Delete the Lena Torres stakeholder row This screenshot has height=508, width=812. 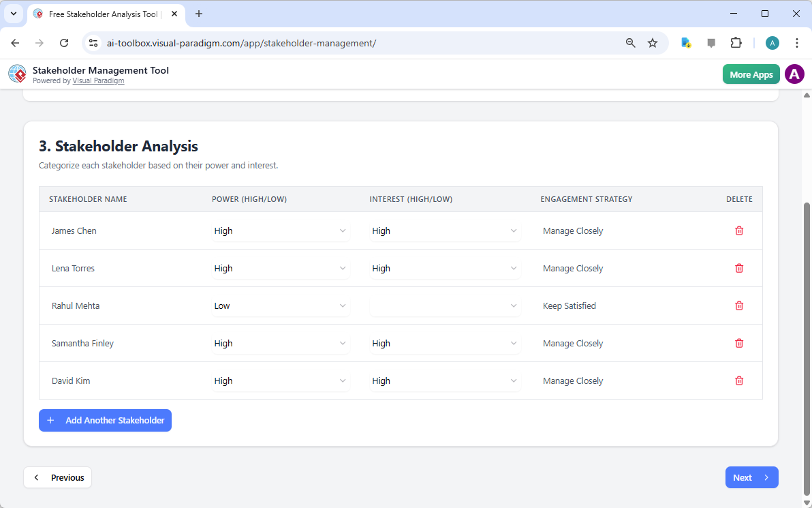tap(739, 268)
